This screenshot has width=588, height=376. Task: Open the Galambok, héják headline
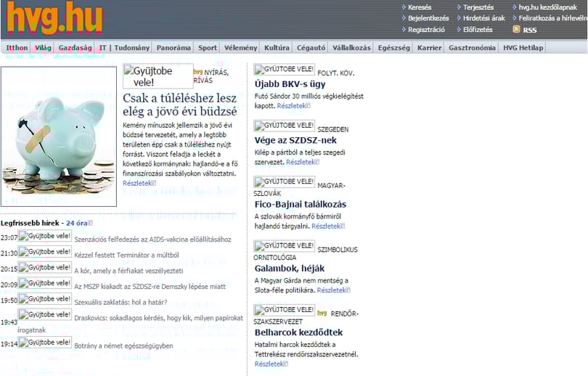tap(290, 269)
